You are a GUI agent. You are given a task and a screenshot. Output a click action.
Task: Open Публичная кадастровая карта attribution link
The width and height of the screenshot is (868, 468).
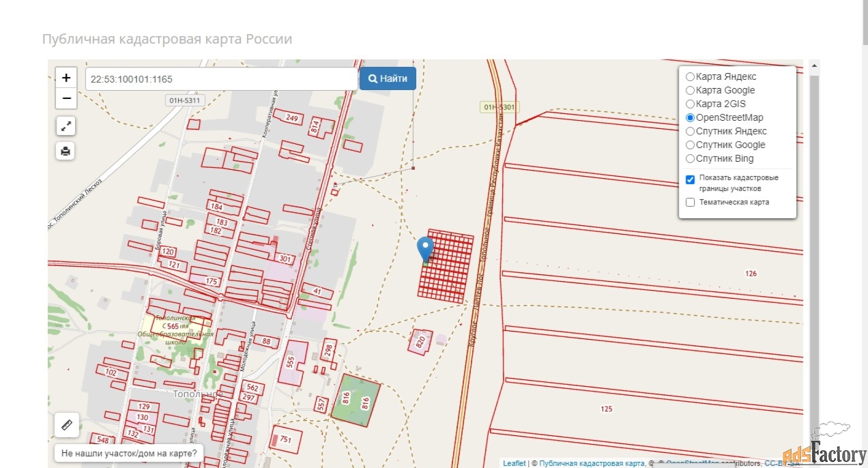[592, 463]
